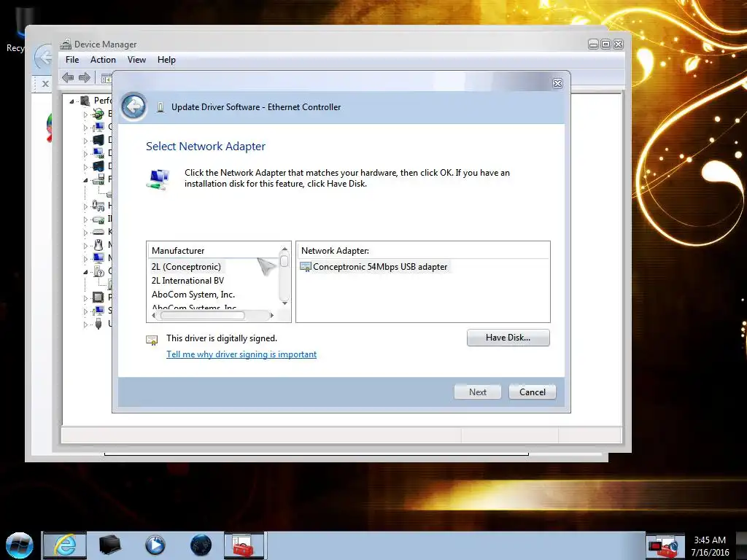Expand the game controller Human Interface node

point(86,206)
